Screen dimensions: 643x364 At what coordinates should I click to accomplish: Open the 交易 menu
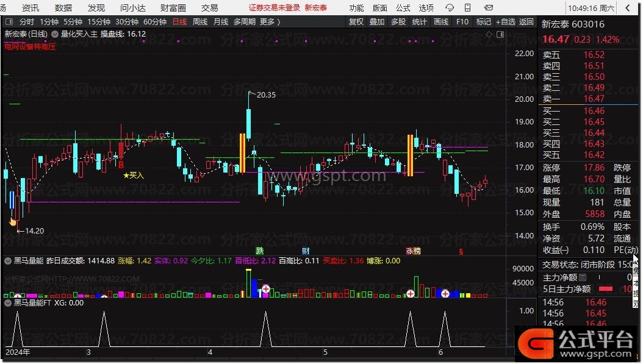pos(209,8)
